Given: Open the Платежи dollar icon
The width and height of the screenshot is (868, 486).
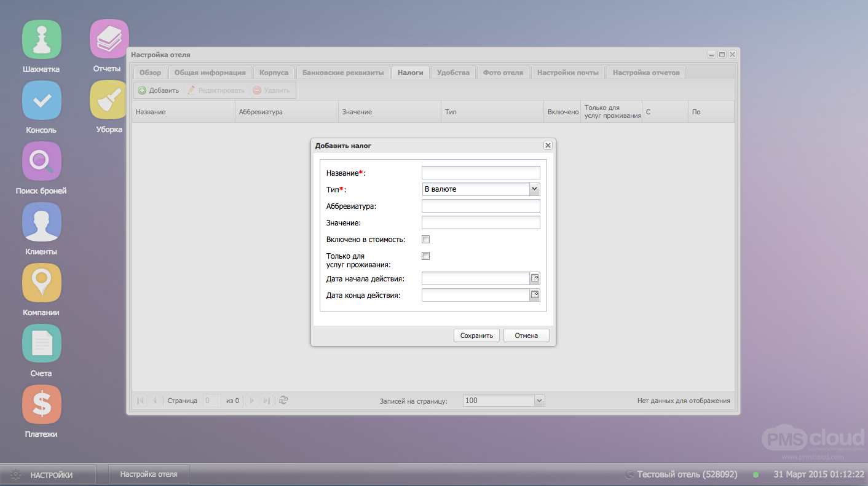Looking at the screenshot, I should (42, 404).
